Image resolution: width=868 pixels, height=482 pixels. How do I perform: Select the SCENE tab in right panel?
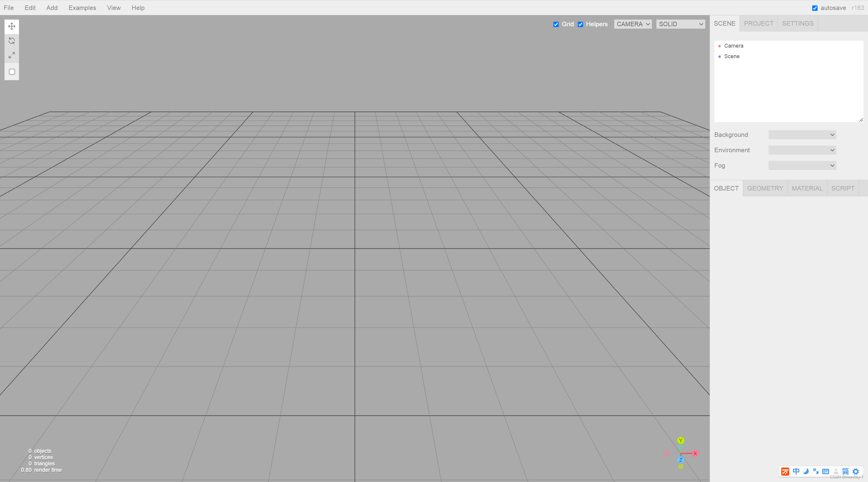click(725, 23)
